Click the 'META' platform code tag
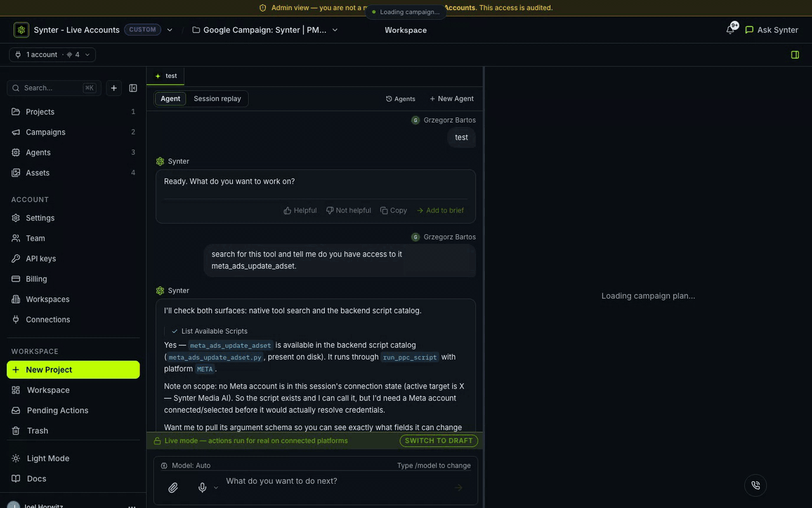 (204, 370)
